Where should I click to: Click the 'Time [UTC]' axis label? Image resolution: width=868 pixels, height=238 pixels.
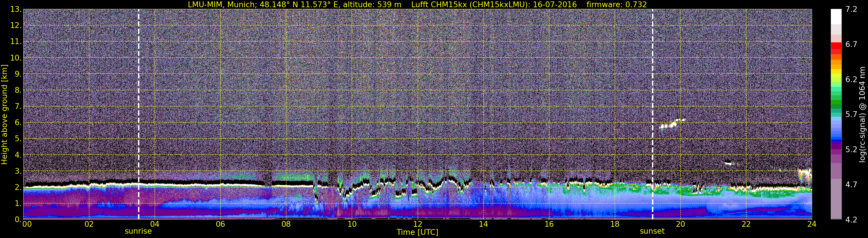coord(417,232)
